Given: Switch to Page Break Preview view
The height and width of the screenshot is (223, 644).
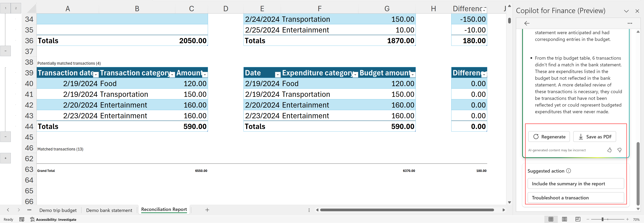Looking at the screenshot, I should click(577, 219).
